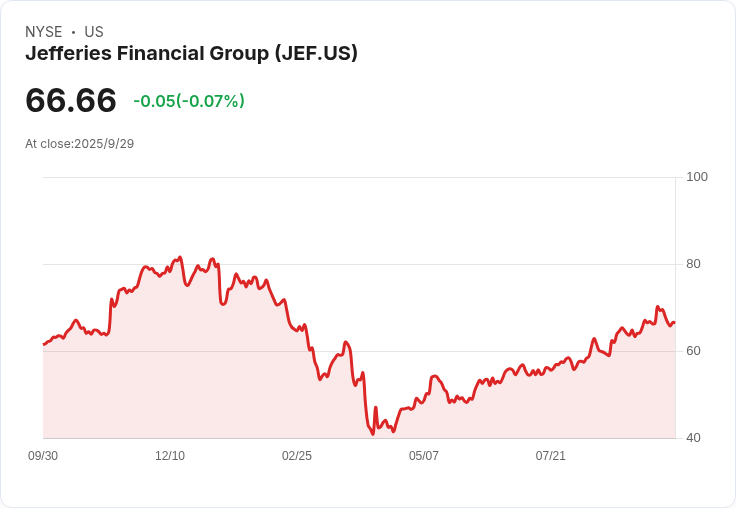Click the NYSE exchange label

44,32
